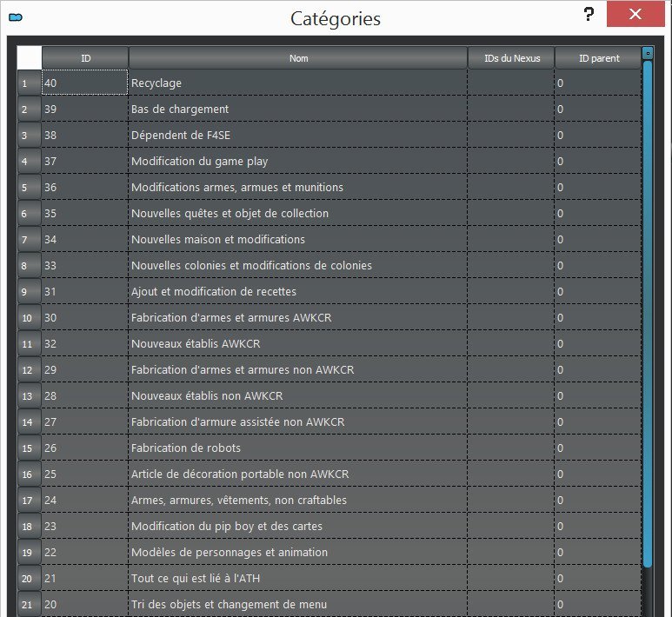The height and width of the screenshot is (617, 672).
Task: Sort by the Nom column header
Action: pyautogui.click(x=298, y=58)
